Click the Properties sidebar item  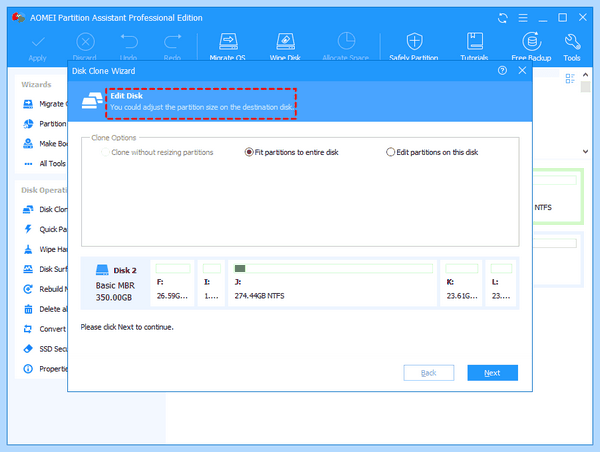tap(45, 369)
